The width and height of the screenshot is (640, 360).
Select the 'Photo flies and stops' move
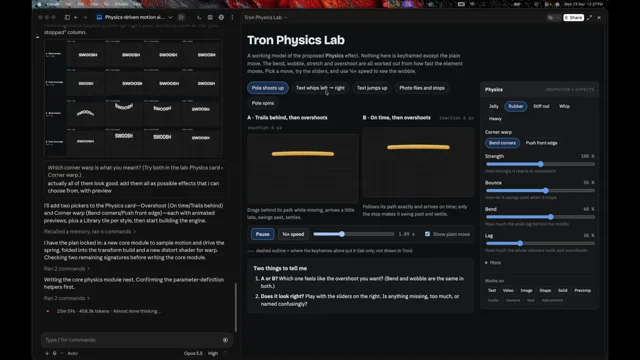[x=422, y=88]
